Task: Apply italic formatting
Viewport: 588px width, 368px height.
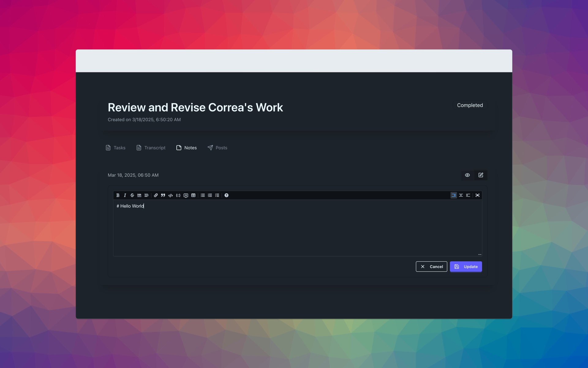Action: pyautogui.click(x=125, y=195)
